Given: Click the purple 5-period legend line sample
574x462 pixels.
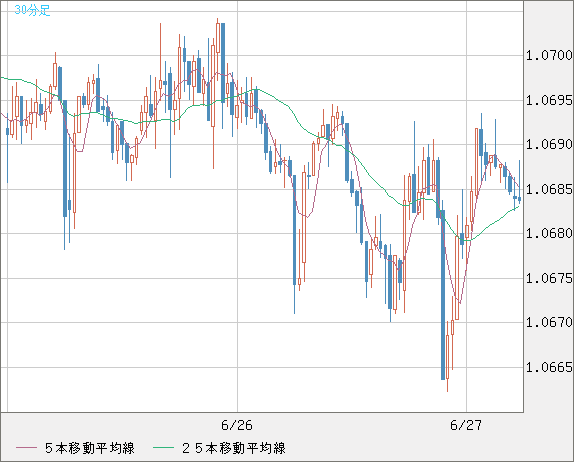Looking at the screenshot, I should pos(26,448).
